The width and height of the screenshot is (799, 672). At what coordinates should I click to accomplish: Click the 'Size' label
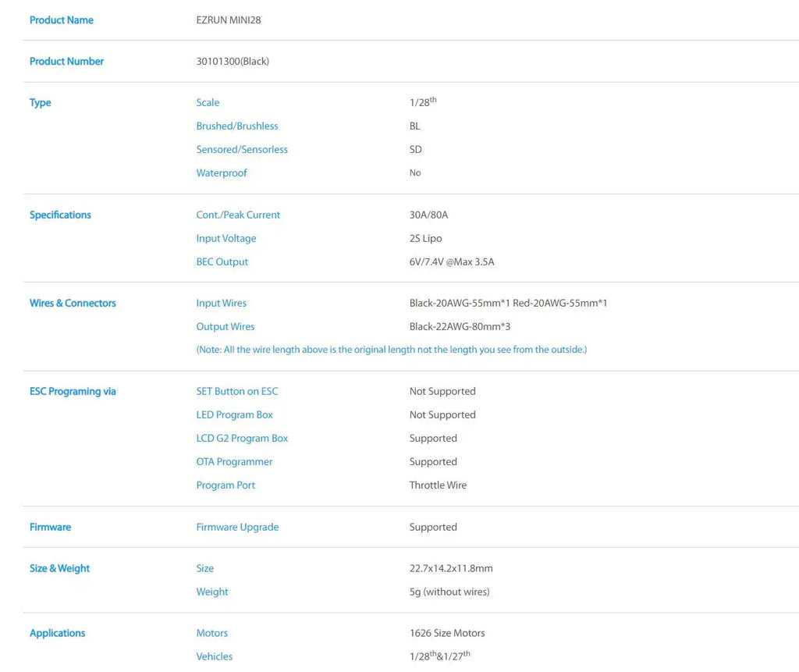pyautogui.click(x=205, y=568)
